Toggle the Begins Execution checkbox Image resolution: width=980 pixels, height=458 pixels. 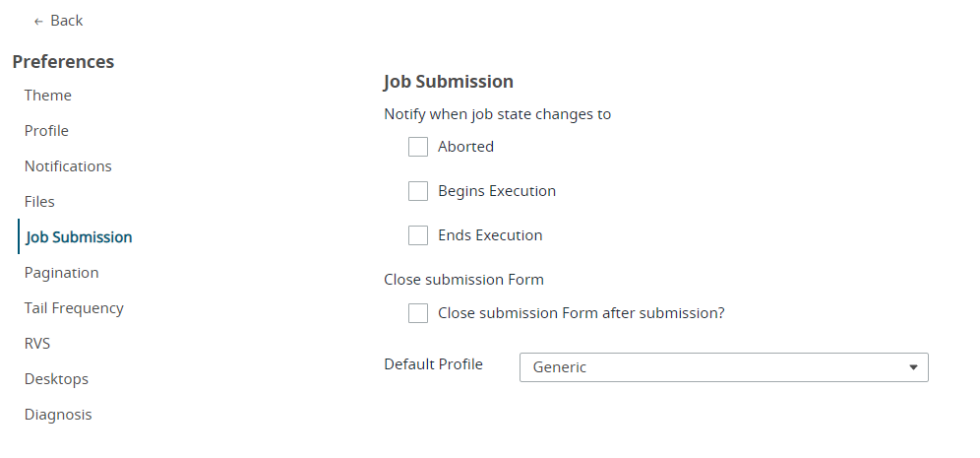click(x=418, y=191)
